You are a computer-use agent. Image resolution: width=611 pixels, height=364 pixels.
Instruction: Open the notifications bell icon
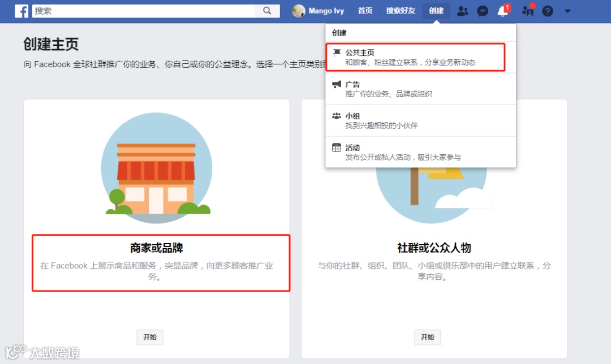pos(503,11)
